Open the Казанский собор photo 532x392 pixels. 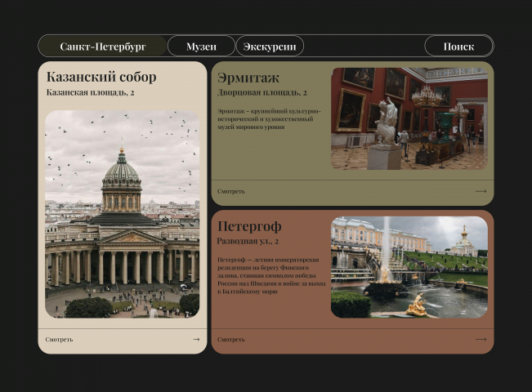click(x=122, y=214)
